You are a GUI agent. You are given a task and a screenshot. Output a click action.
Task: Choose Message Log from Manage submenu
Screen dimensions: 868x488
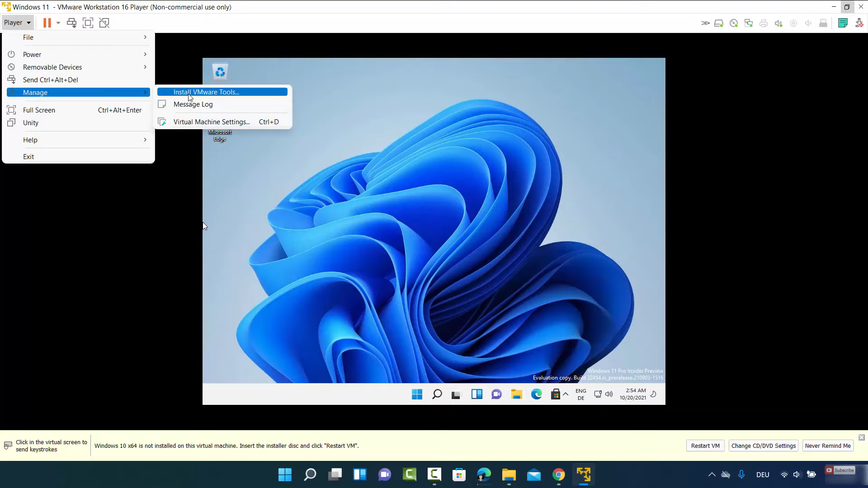point(193,104)
